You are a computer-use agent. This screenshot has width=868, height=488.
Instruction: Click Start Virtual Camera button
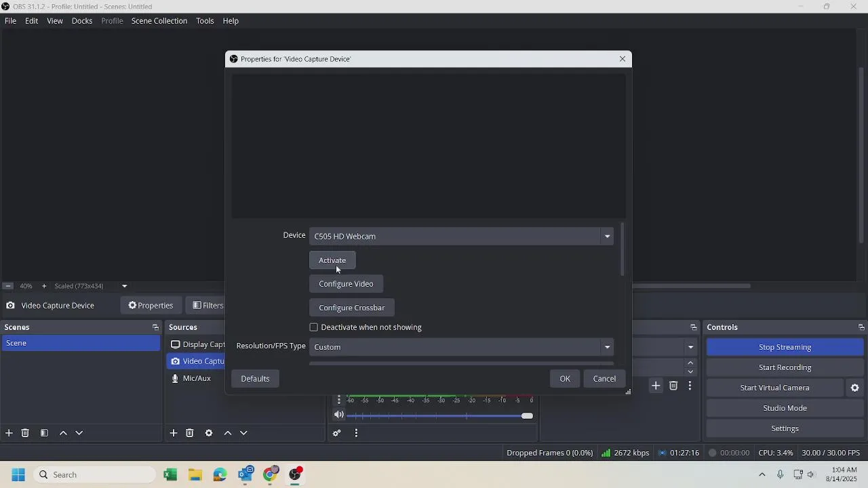coord(774,388)
